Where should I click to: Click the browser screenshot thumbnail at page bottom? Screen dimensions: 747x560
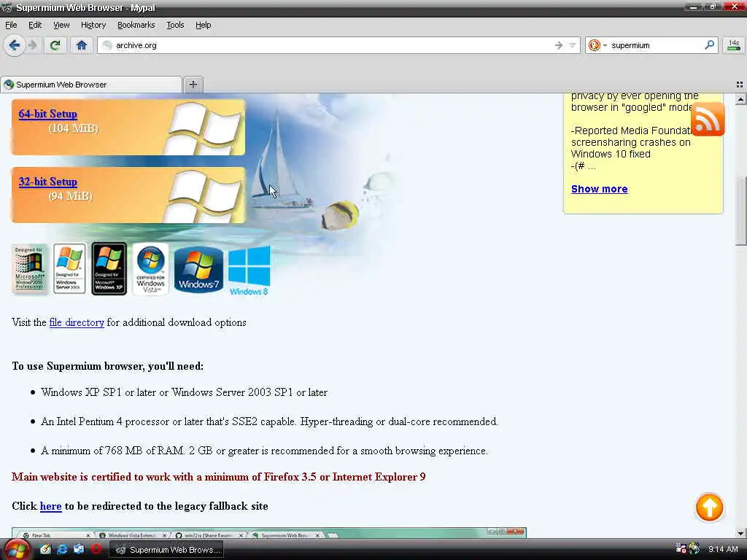269,532
